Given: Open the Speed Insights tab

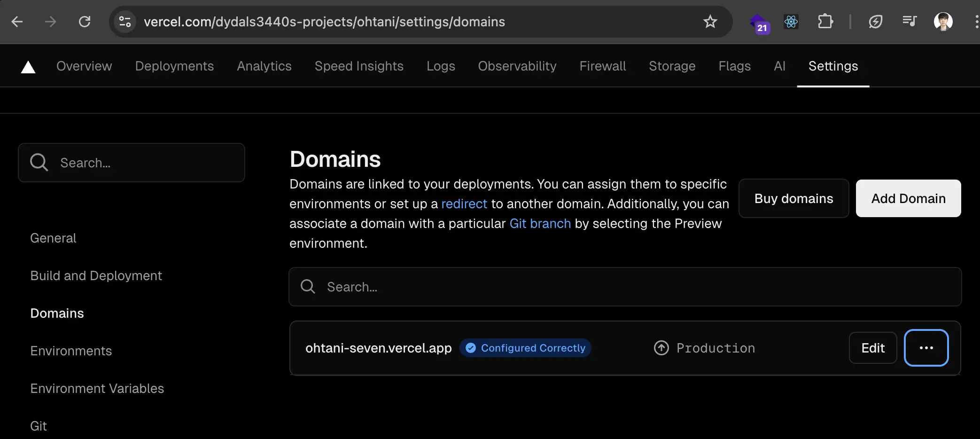Looking at the screenshot, I should [x=359, y=66].
